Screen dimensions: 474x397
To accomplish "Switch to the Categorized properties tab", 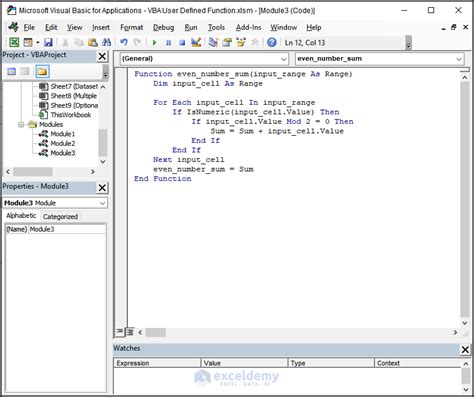I will coord(60,217).
